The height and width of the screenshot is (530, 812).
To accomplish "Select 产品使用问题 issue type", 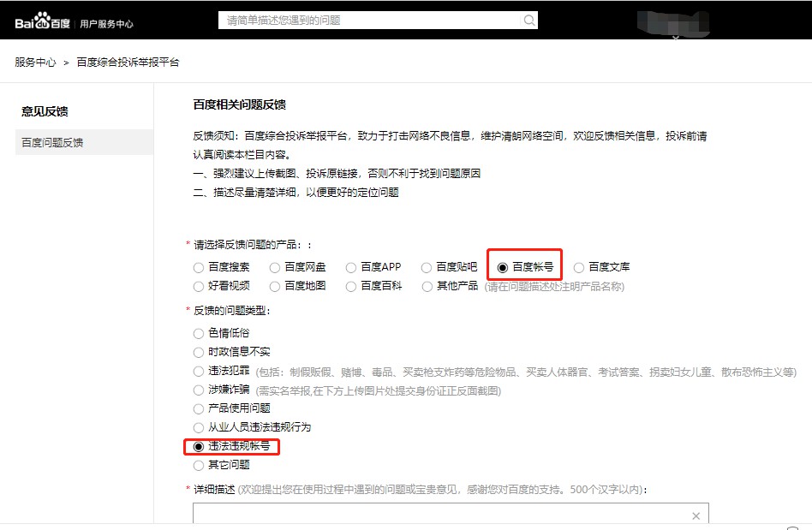I will pos(200,408).
